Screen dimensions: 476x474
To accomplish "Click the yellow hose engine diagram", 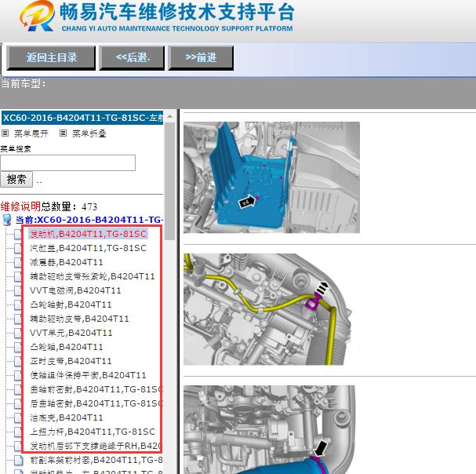I will click(267, 309).
